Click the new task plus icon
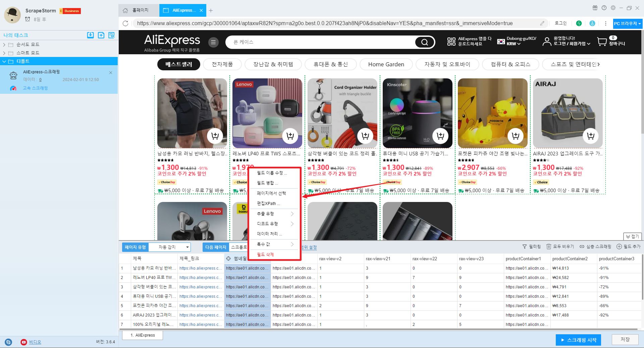The image size is (644, 348). click(101, 35)
